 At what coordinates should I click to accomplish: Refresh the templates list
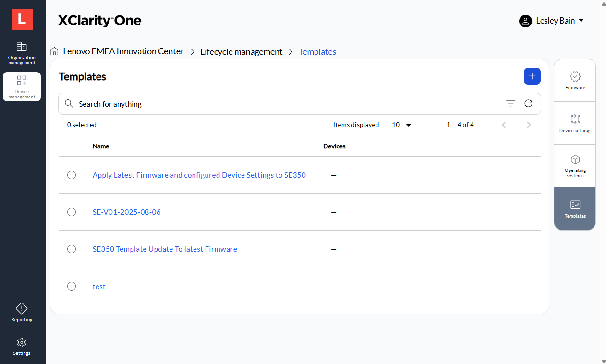pos(528,103)
